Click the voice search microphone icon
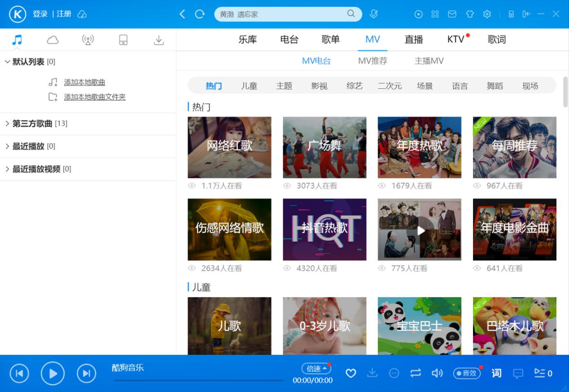The image size is (569, 392). (x=374, y=14)
